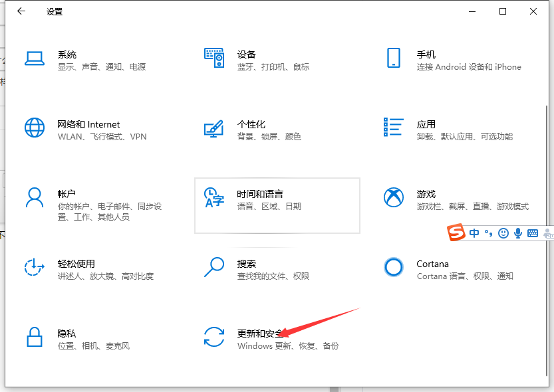Screen dimensions: 554x392
Task: Click the 隐私 heading
Action: 67,334
